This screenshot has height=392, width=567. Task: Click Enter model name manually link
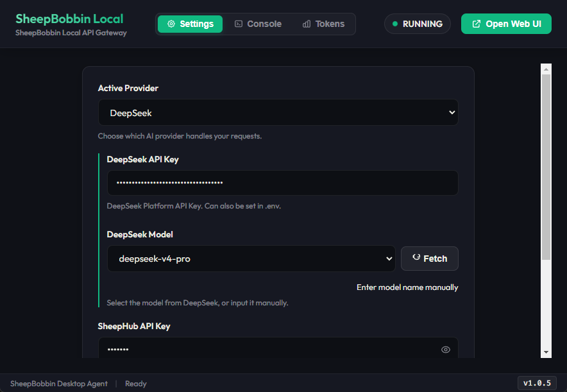[x=407, y=287]
